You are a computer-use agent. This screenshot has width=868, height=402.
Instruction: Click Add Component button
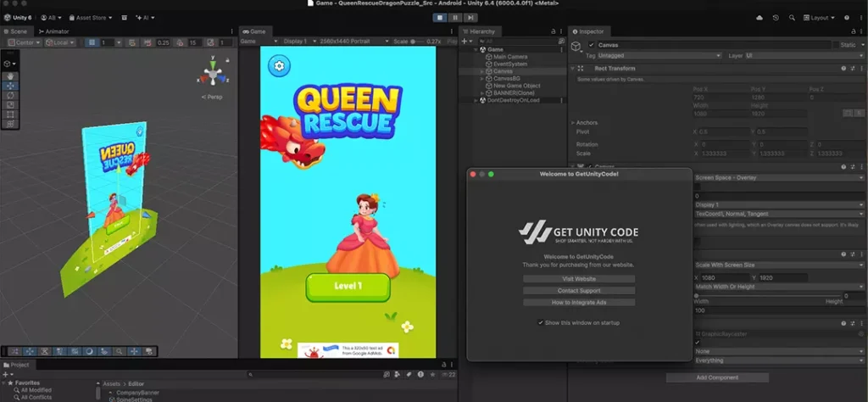pyautogui.click(x=717, y=377)
